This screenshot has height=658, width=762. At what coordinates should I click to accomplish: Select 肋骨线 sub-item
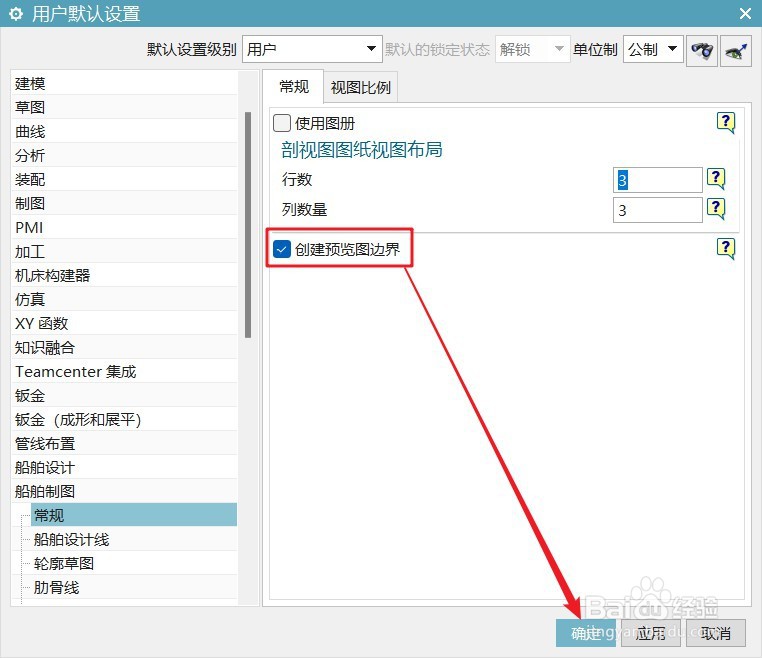(x=134, y=587)
